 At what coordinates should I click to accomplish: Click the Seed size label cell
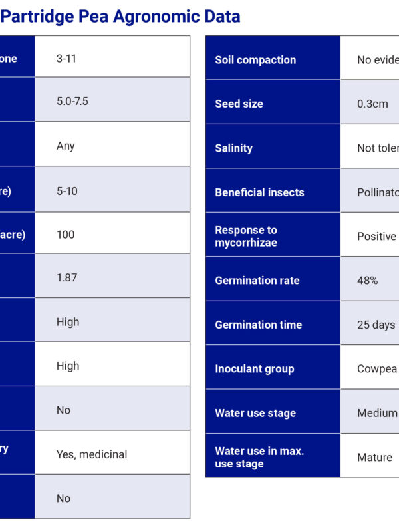239,104
